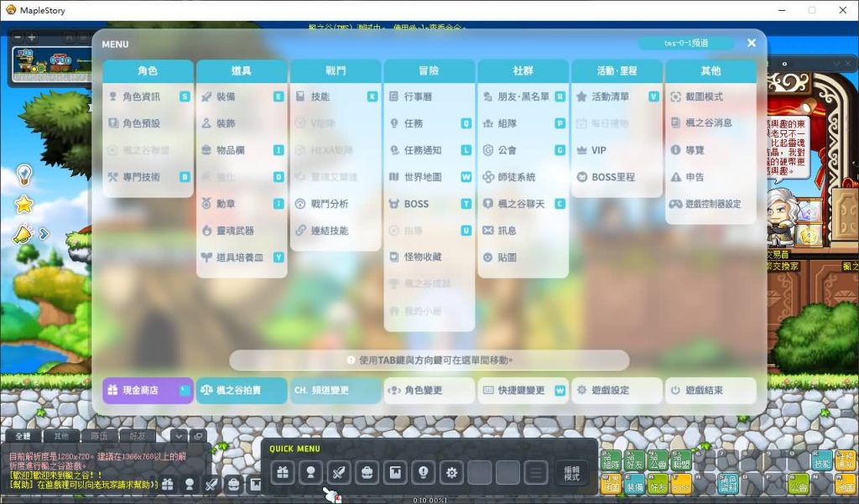Open 怪物收藏 monster collection entry
The height and width of the screenshot is (504, 859).
point(429,257)
